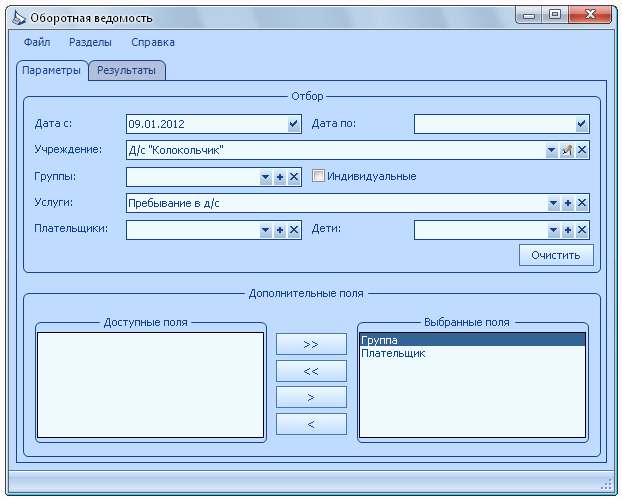Screen dimensions: 622x499
Task: Clear the Группы field with X icon
Action: (294, 177)
